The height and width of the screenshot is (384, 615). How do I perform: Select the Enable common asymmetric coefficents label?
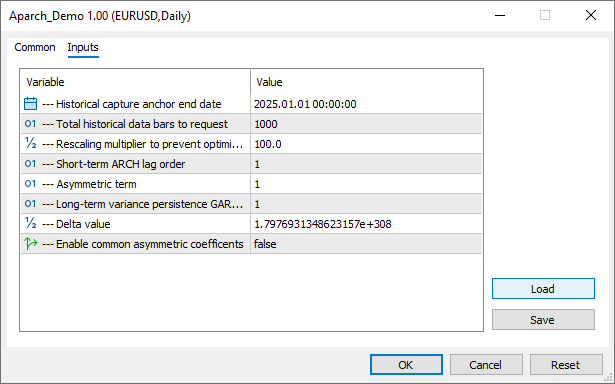pyautogui.click(x=143, y=244)
